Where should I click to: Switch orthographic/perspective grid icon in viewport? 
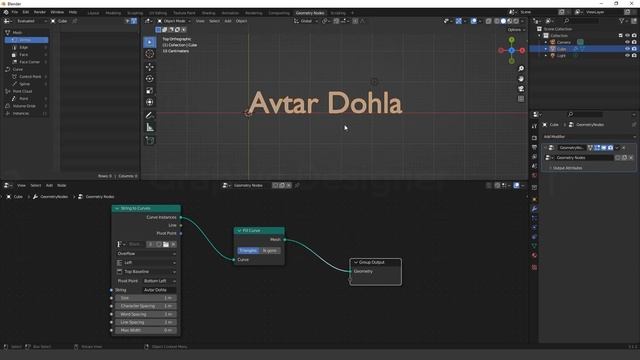[521, 99]
